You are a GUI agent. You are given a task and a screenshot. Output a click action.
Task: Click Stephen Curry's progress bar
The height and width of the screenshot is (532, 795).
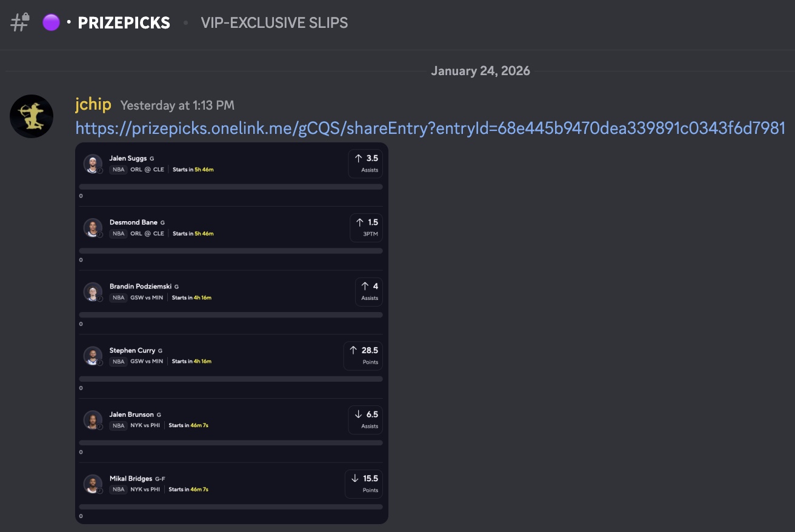[x=231, y=379]
